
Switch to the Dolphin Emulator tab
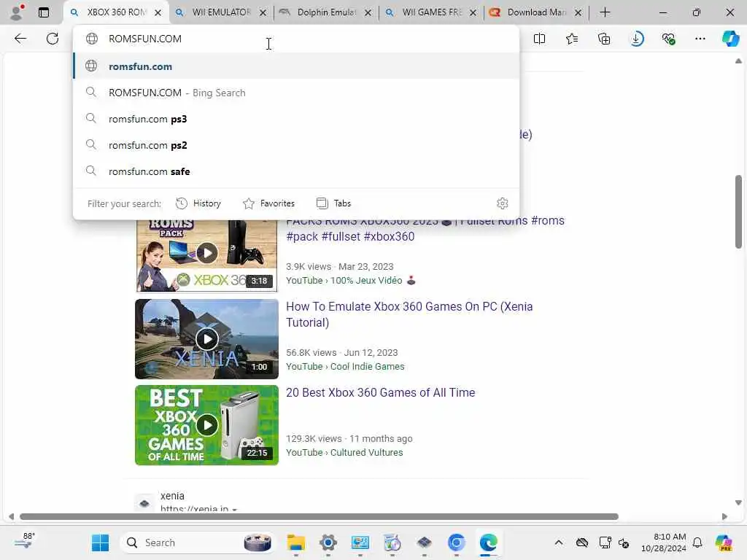coord(326,12)
